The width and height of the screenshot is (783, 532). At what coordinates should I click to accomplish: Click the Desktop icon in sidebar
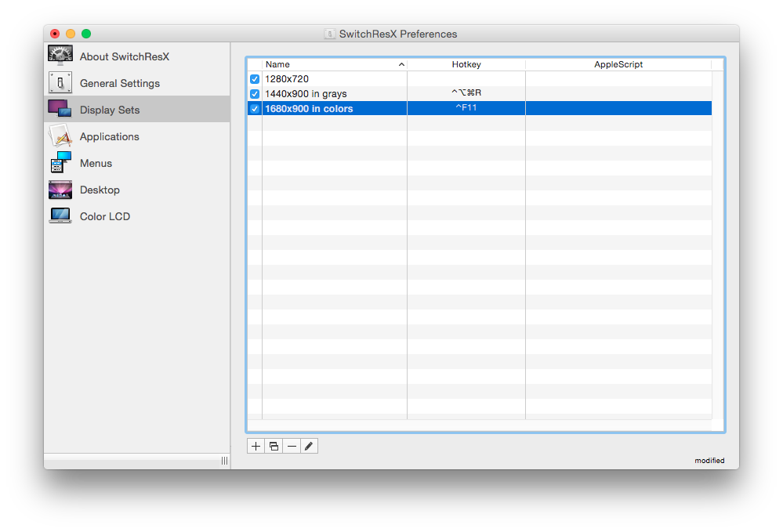coord(60,190)
